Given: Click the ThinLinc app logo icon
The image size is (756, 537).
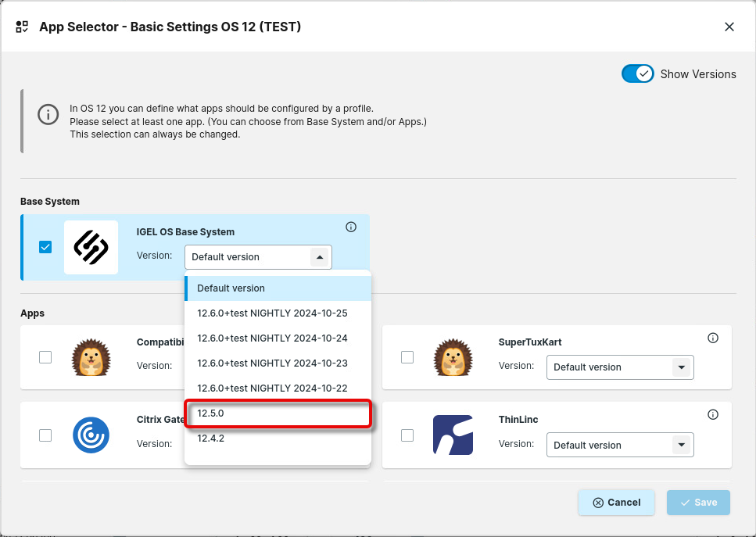Looking at the screenshot, I should pos(453,435).
